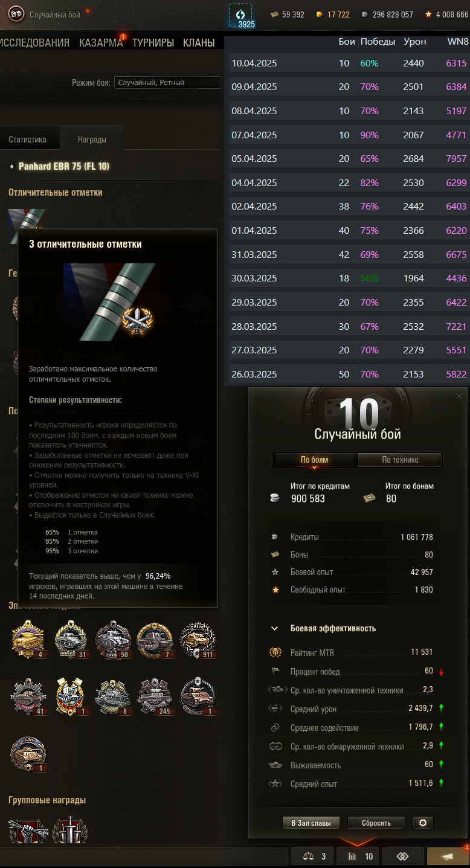470x868 pixels.
Task: Click the crossed swords group award
Action: 70,831
